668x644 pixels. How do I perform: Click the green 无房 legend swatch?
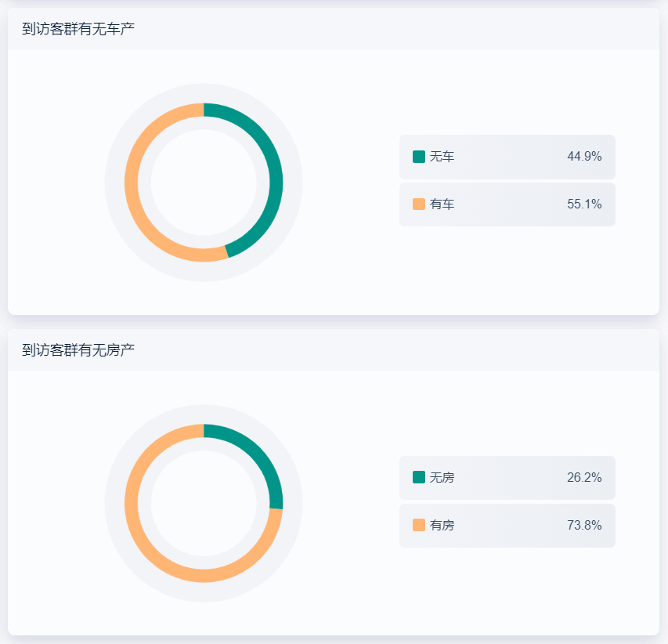419,477
